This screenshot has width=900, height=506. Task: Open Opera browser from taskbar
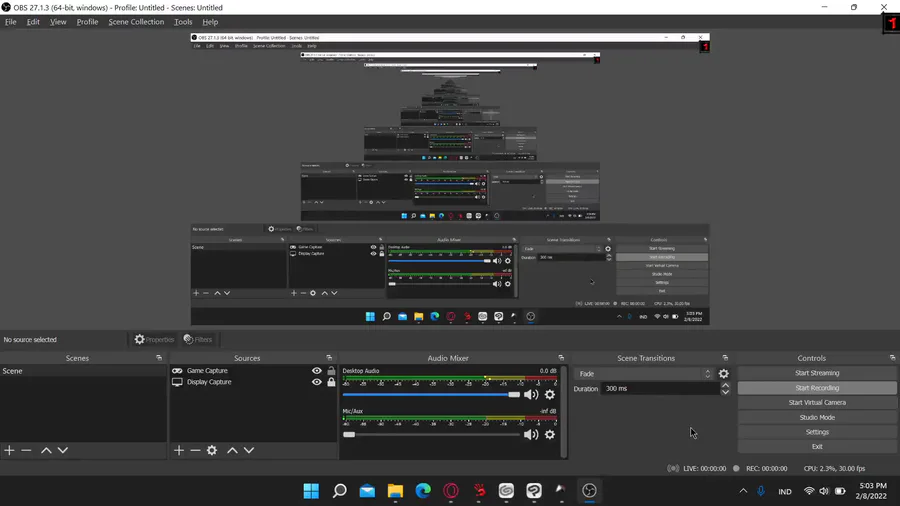click(x=451, y=491)
